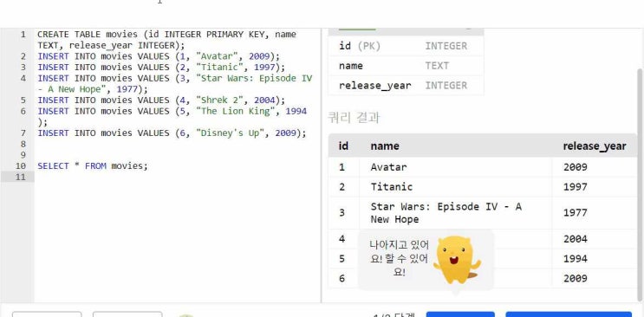Click the "id (PK)" schema column row
Viewport: 644px width, 317px height.
click(x=406, y=46)
